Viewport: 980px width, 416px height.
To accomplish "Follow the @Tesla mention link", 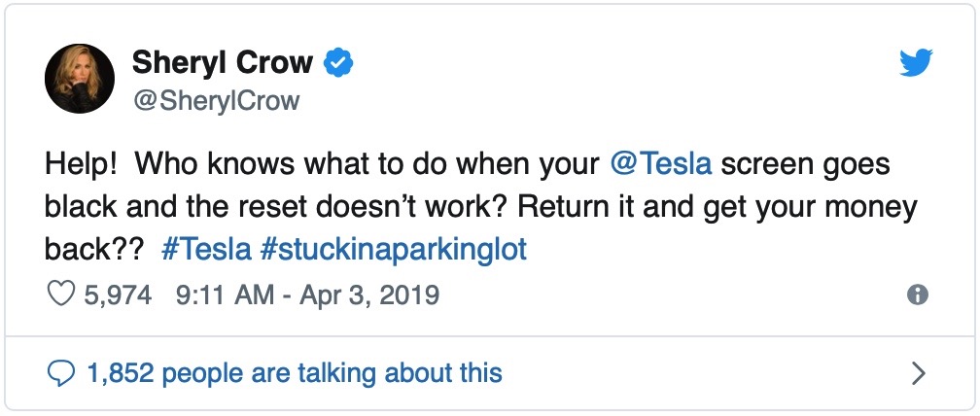I will (661, 164).
